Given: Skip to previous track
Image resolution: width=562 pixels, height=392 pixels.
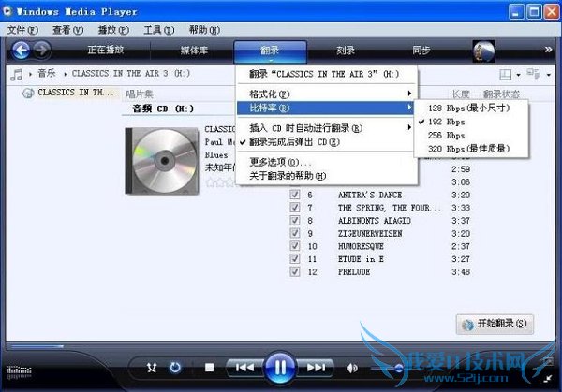Looking at the screenshot, I should point(244,368).
